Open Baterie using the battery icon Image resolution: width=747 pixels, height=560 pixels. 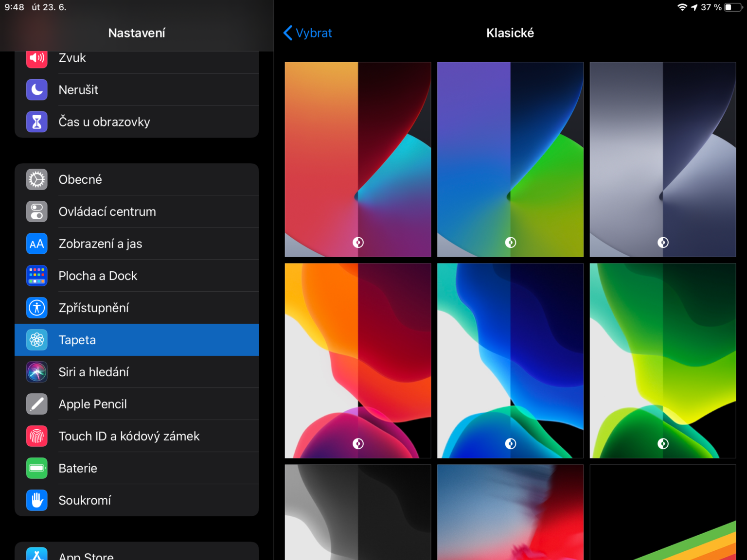[36, 468]
